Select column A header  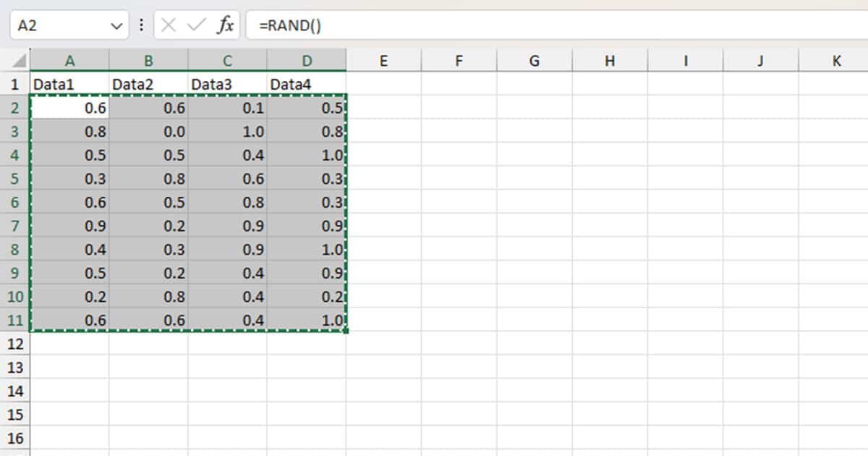pos(70,61)
